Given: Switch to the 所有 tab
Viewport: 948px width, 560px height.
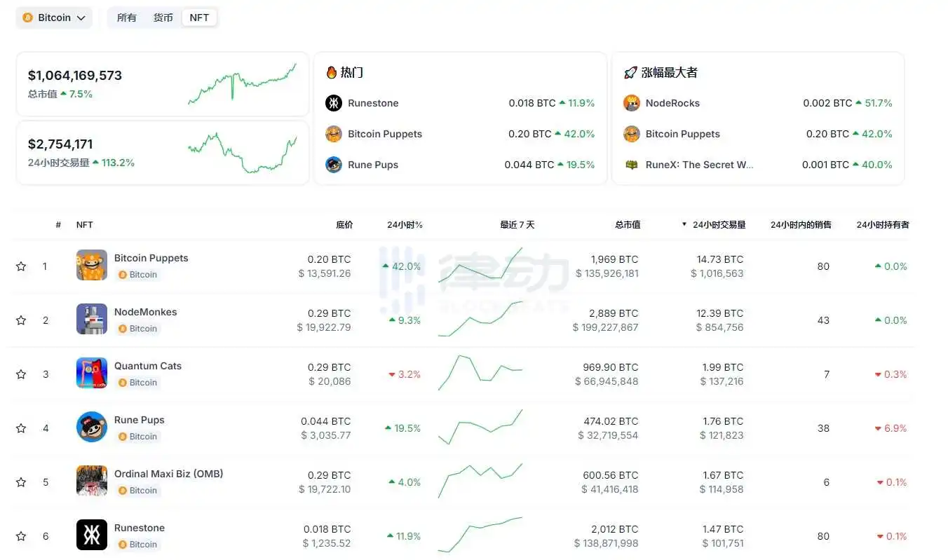Looking at the screenshot, I should pos(127,18).
